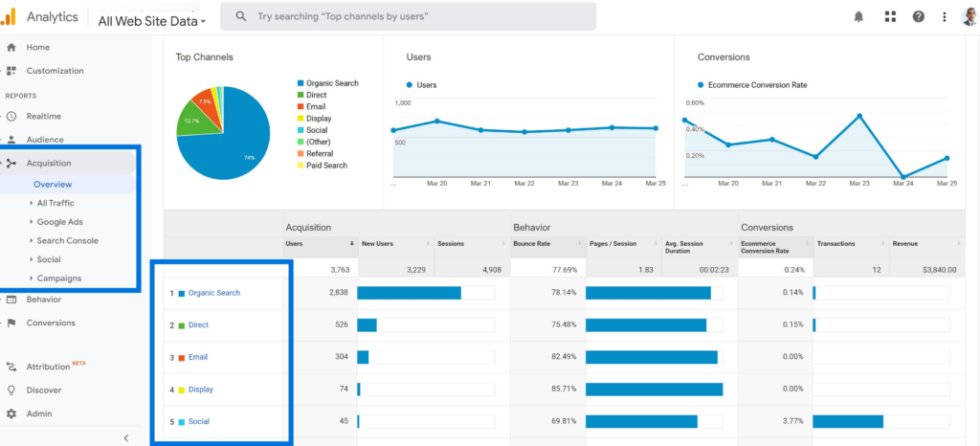Open the Realtime reports section
Viewport: 980px width, 446px height.
point(44,116)
